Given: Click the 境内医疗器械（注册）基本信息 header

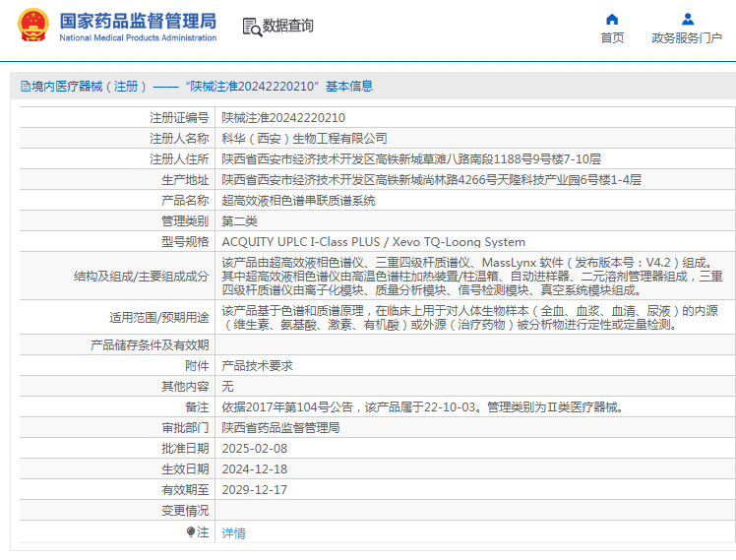Looking at the screenshot, I should 197,87.
